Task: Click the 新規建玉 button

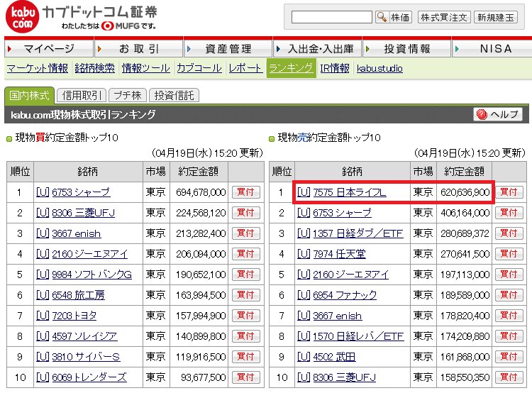Action: click(496, 17)
